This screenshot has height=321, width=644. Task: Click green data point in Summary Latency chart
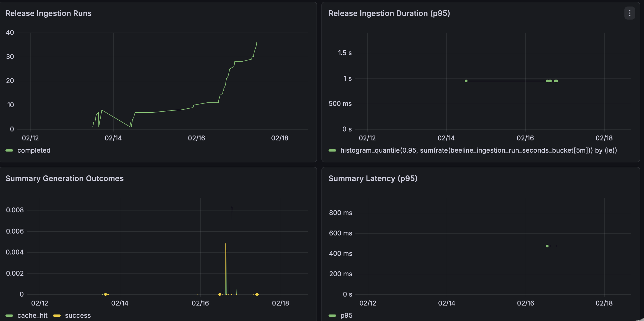tap(547, 246)
